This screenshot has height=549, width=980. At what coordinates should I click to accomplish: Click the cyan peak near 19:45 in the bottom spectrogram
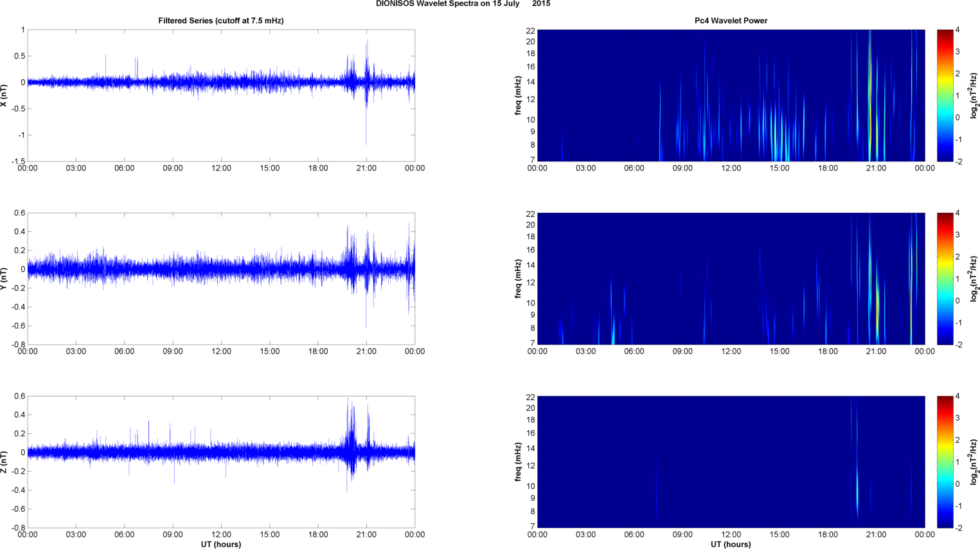[x=857, y=492]
